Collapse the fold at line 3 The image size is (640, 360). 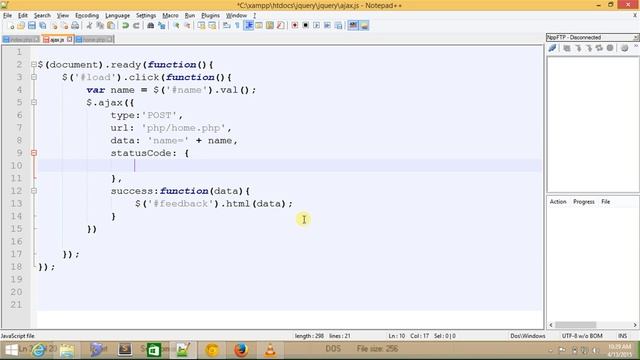click(34, 77)
